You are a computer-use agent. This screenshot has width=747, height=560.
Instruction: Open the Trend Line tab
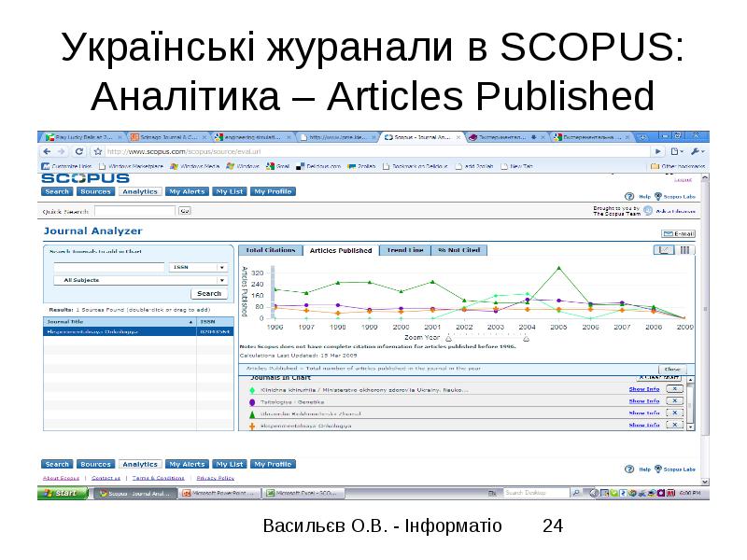click(405, 250)
